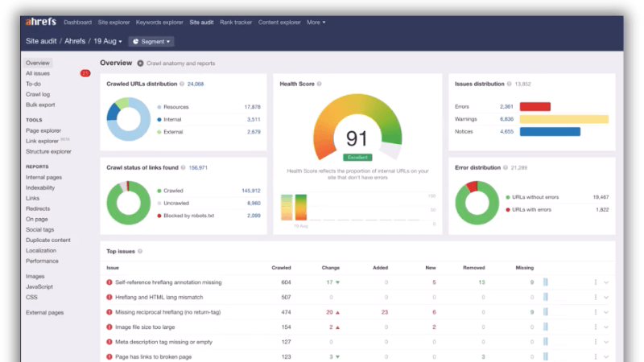Image resolution: width=644 pixels, height=362 pixels.
Task: Click the ahrefs logo
Action: click(x=41, y=22)
